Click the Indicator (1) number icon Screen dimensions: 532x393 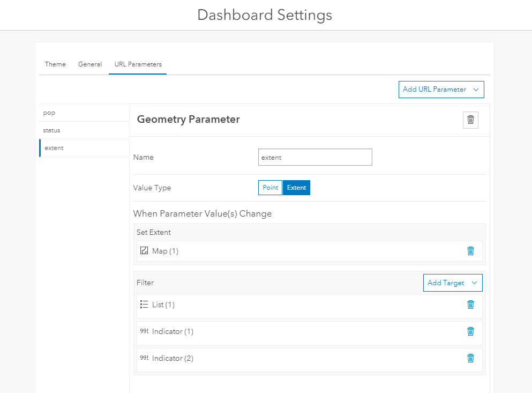pos(144,331)
